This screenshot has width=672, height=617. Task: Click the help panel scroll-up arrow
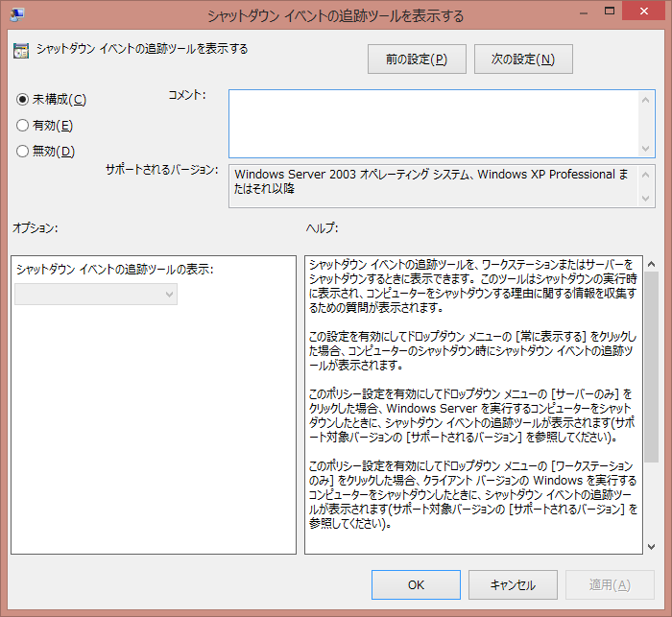click(652, 264)
